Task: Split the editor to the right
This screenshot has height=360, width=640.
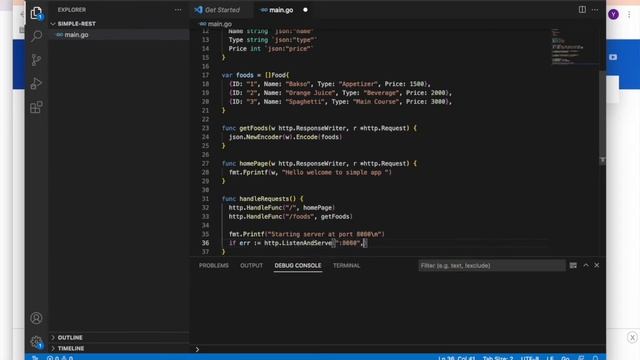Action: [582, 9]
